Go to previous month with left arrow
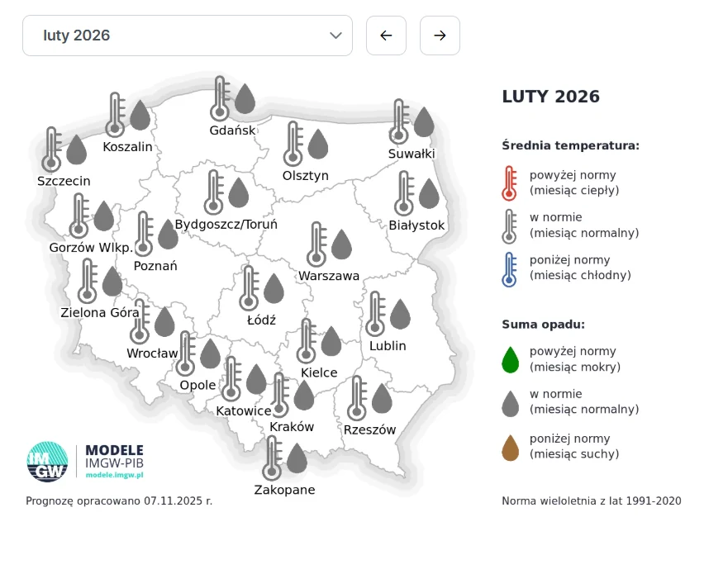728x574 pixels. (x=386, y=36)
